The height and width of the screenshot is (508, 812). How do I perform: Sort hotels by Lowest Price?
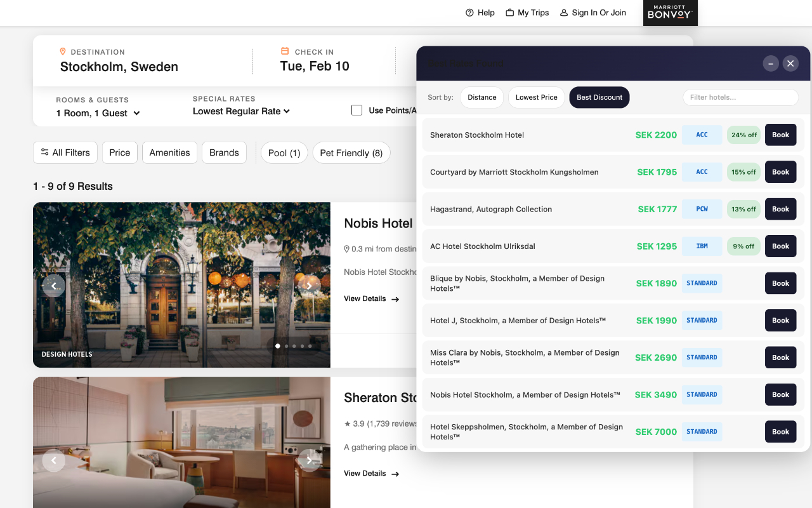click(537, 97)
